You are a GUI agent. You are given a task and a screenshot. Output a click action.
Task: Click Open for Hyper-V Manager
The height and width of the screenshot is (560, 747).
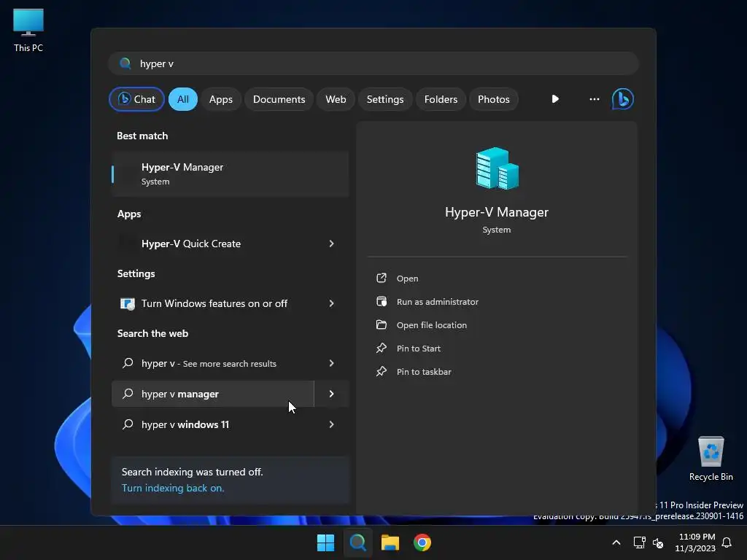[x=407, y=279]
